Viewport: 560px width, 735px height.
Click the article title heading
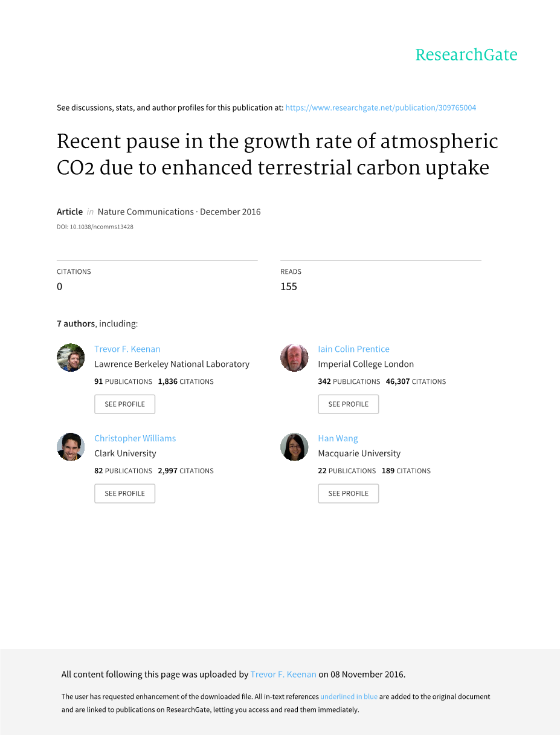pyautogui.click(x=277, y=154)
